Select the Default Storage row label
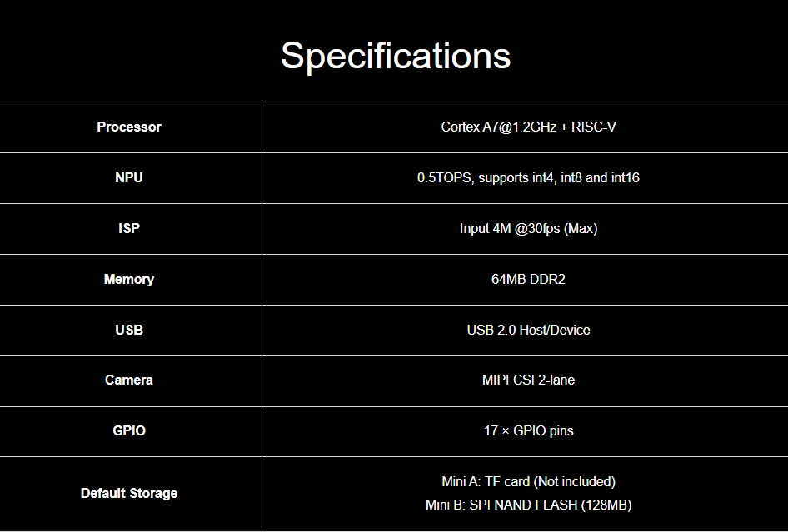 point(129,494)
